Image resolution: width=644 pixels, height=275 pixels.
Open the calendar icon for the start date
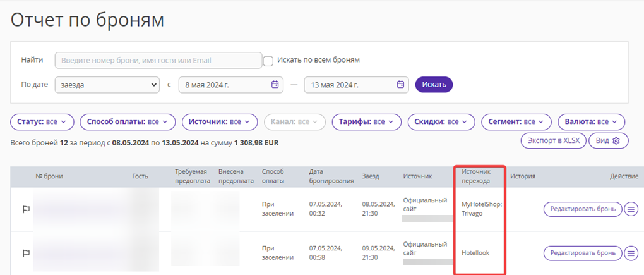tap(275, 84)
